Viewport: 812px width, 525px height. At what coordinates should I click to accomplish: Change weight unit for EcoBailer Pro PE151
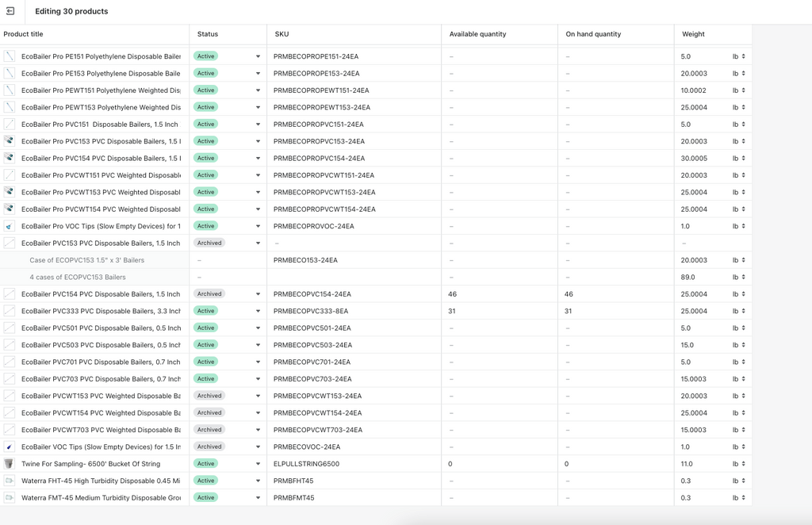tap(738, 56)
